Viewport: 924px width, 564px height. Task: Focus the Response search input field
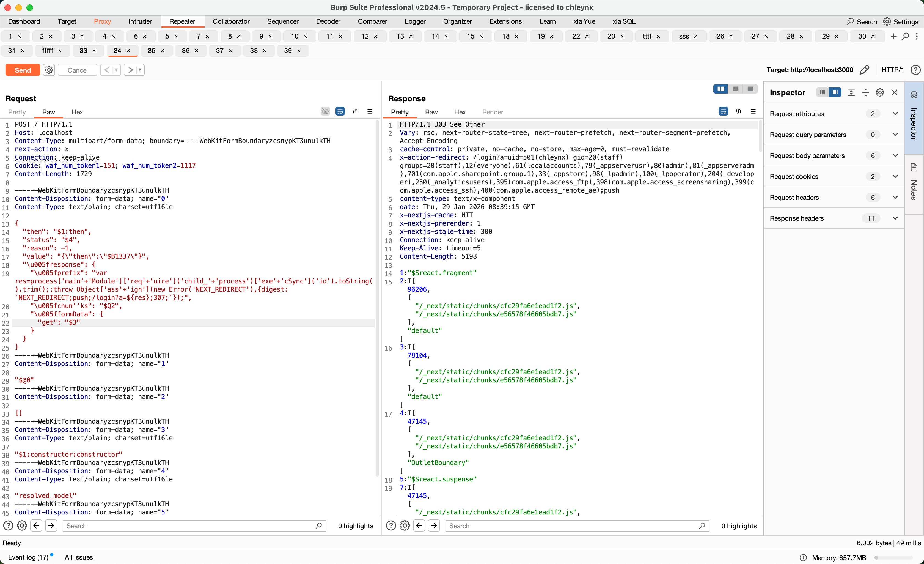click(574, 526)
